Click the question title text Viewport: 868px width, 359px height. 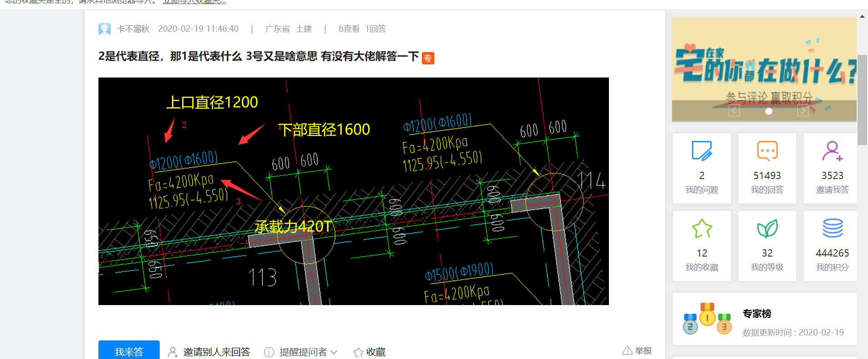pos(259,57)
